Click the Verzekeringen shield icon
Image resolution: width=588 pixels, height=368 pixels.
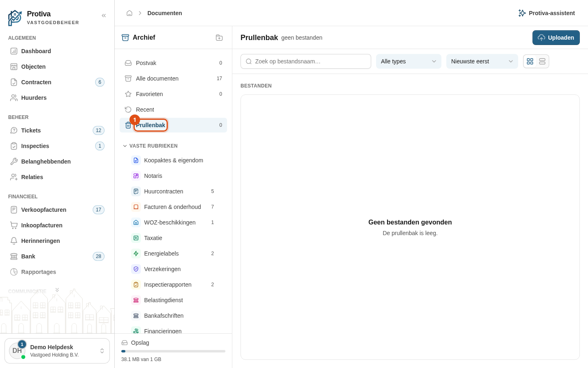[x=136, y=269]
